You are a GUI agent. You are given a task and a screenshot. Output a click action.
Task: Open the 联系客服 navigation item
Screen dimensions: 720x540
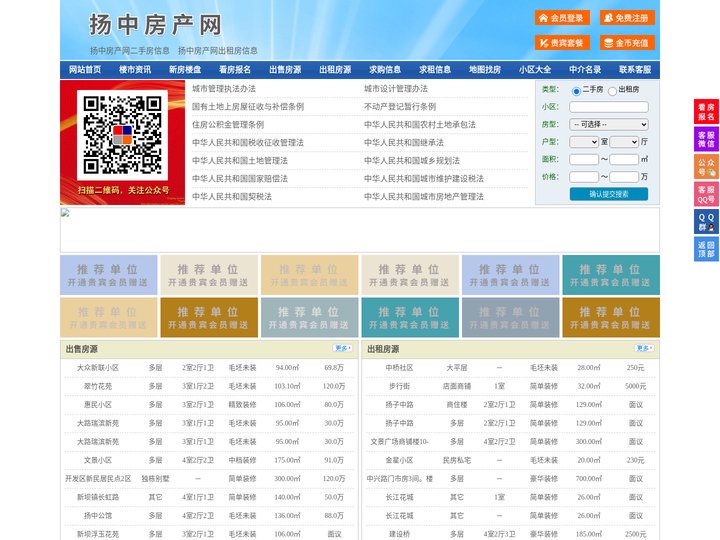635,70
